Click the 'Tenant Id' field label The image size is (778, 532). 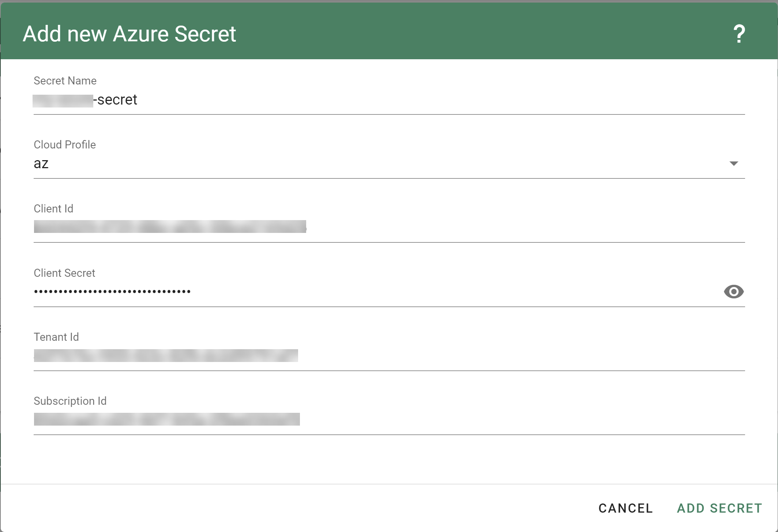56,337
